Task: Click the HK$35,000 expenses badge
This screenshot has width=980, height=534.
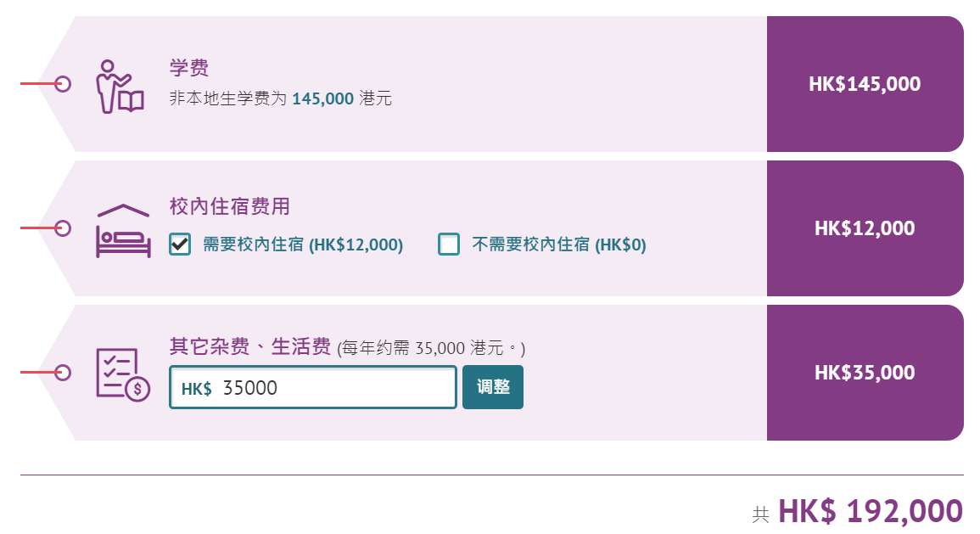Action: 865,371
